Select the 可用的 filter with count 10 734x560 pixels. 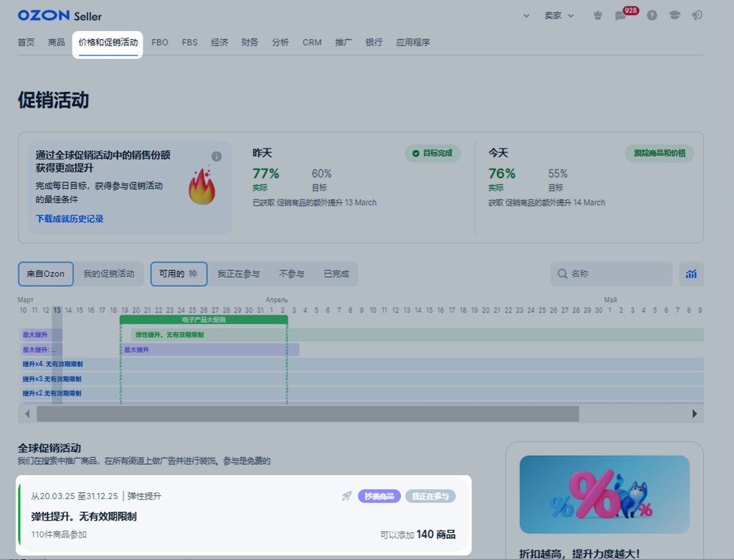click(178, 274)
